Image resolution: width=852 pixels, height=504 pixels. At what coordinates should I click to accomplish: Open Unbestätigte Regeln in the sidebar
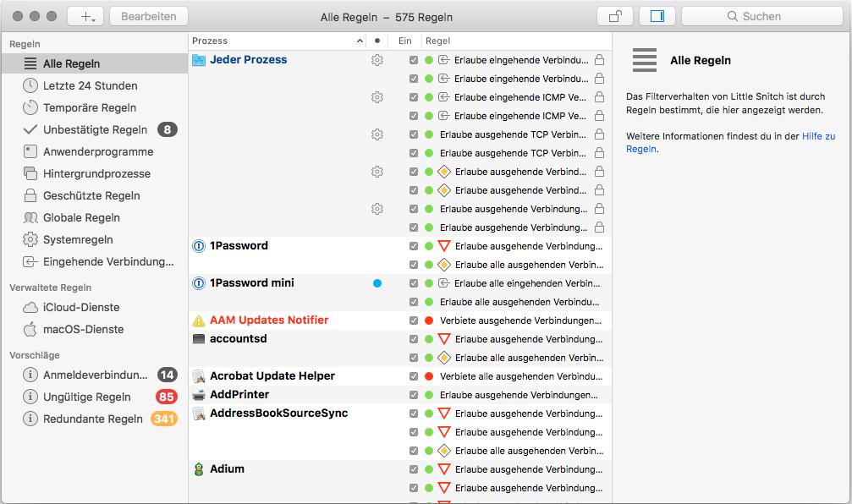point(95,129)
